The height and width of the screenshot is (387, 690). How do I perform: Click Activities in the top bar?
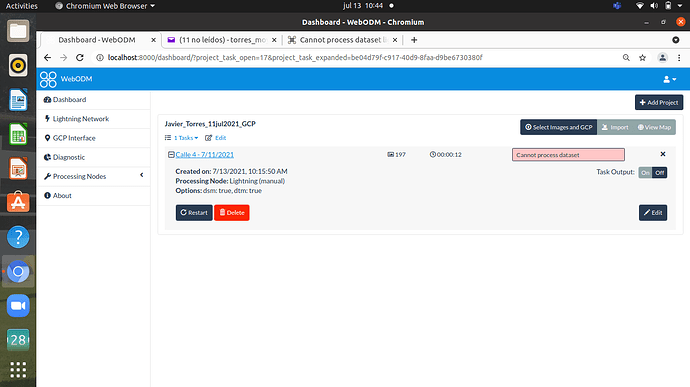click(22, 6)
